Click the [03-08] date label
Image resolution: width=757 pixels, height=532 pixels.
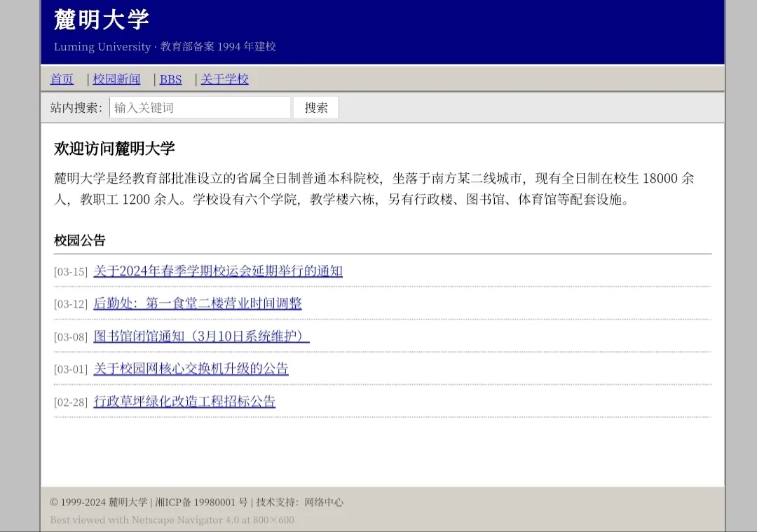[x=71, y=337]
